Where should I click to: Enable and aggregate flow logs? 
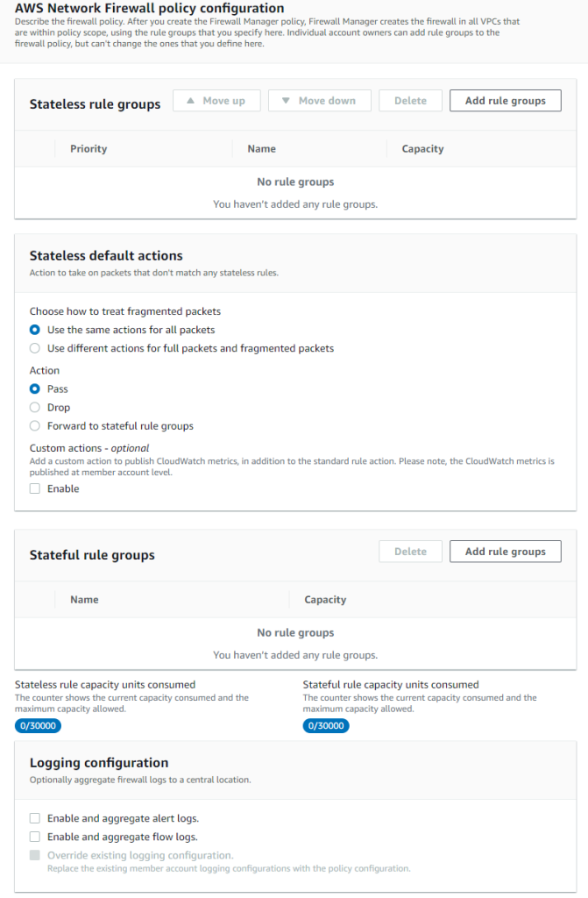(34, 836)
